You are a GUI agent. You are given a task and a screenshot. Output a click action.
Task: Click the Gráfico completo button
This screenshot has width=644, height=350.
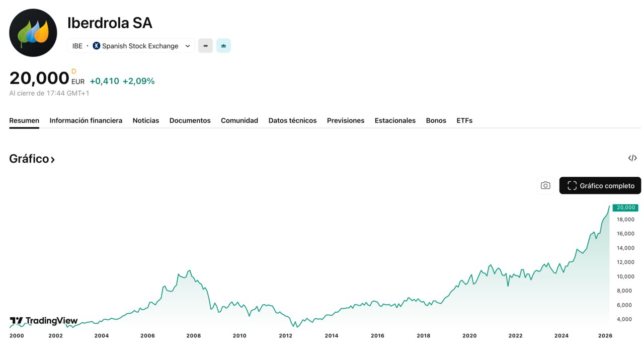(600, 185)
